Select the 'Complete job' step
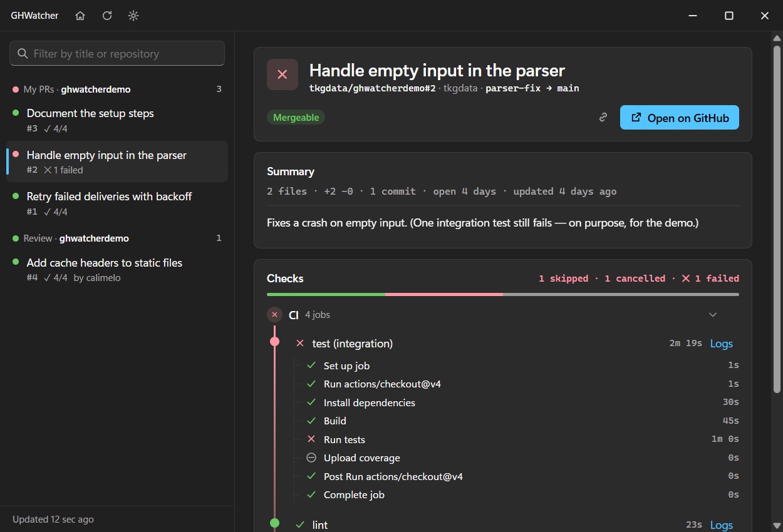The width and height of the screenshot is (783, 532). [x=522, y=494]
